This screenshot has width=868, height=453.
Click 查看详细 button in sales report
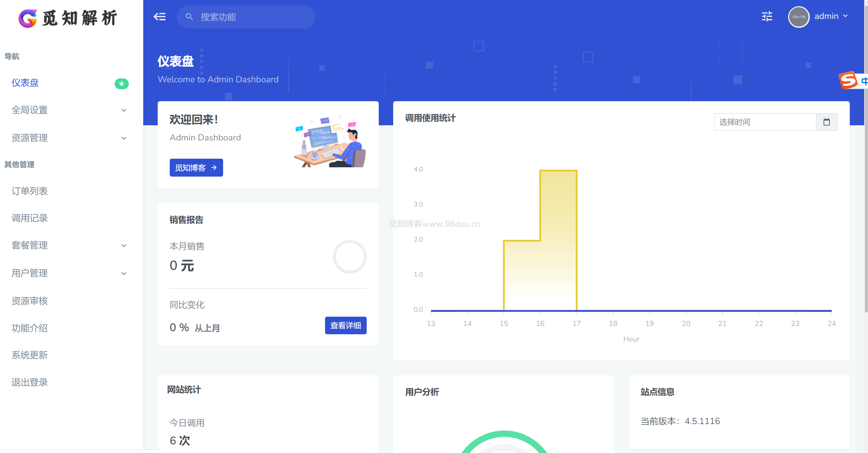(346, 326)
